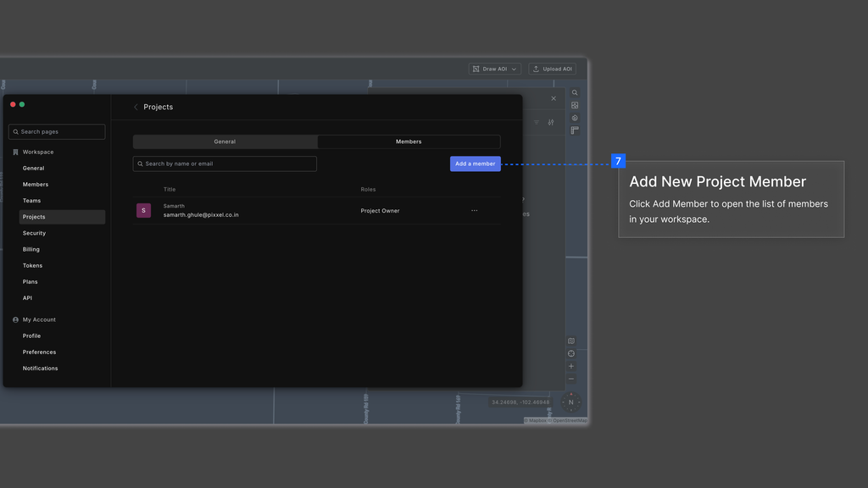Click the green window maximize dot
The width and height of the screenshot is (868, 488).
22,104
